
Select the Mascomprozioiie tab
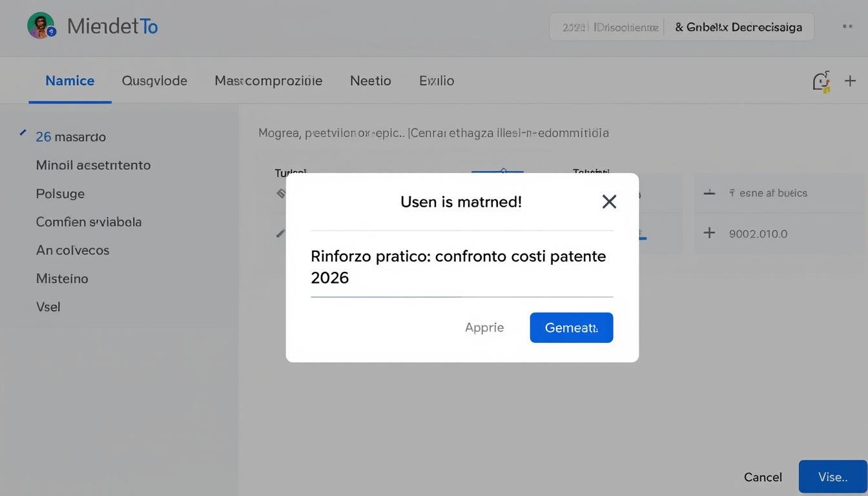tap(268, 81)
